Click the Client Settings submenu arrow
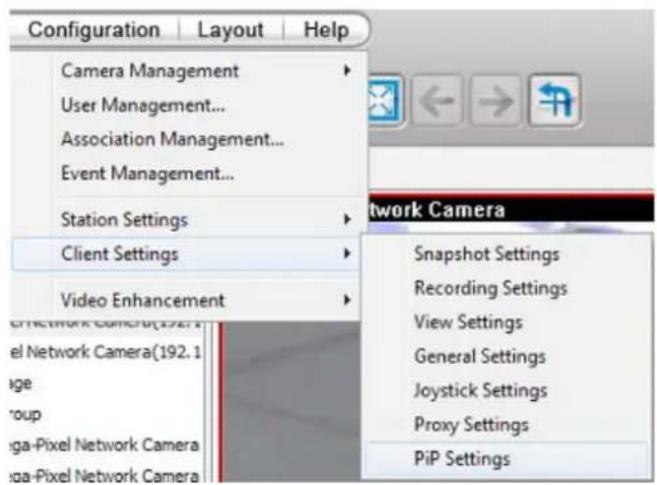Image resolution: width=657 pixels, height=485 pixels. point(347,253)
